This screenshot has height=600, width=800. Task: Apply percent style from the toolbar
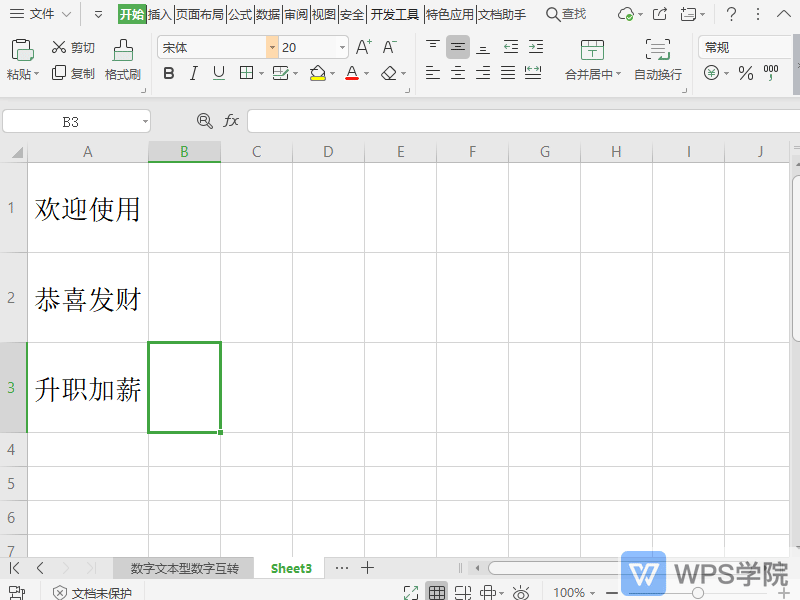click(746, 73)
